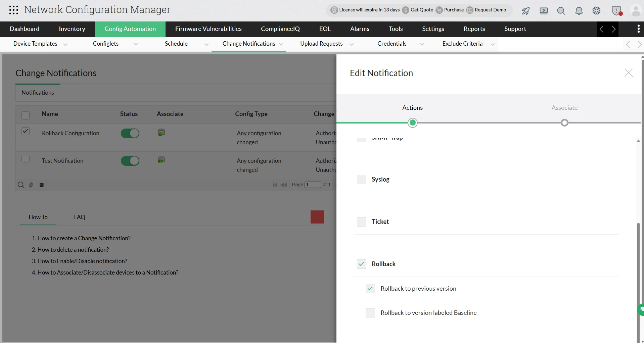Click the video demo icon in the top bar

[x=544, y=11]
